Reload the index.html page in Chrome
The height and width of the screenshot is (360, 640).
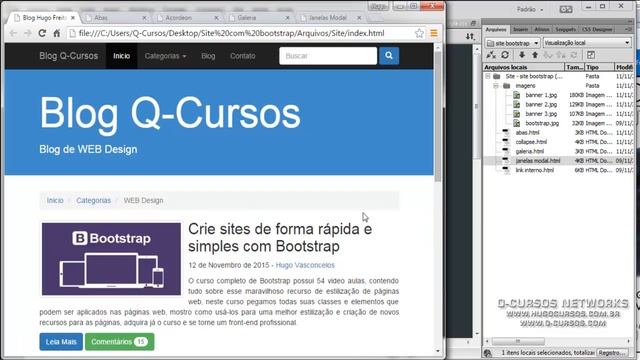tap(42, 33)
